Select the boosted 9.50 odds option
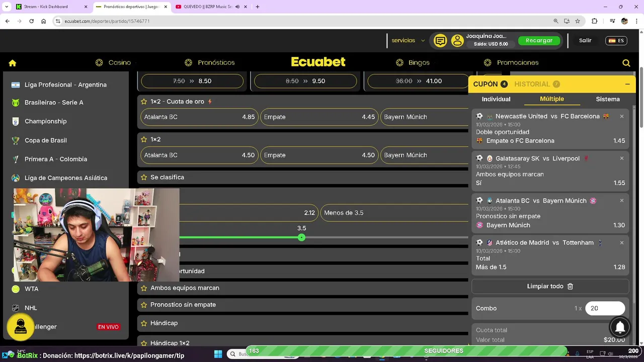This screenshot has width=644, height=362. (x=306, y=81)
